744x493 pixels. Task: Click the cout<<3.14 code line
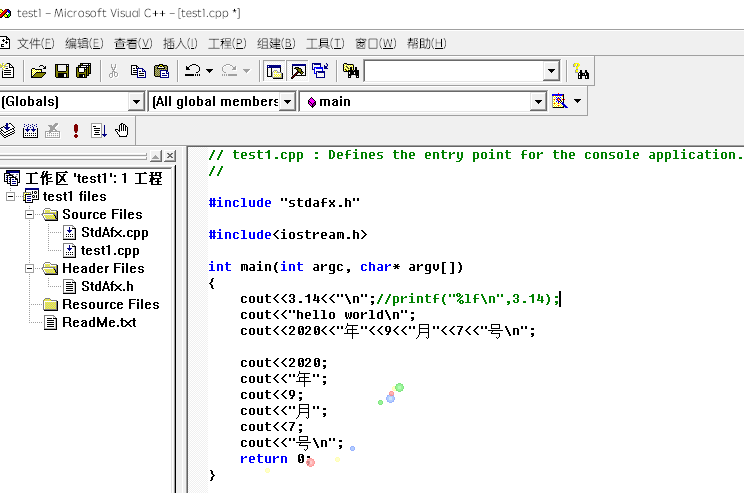tap(400, 298)
